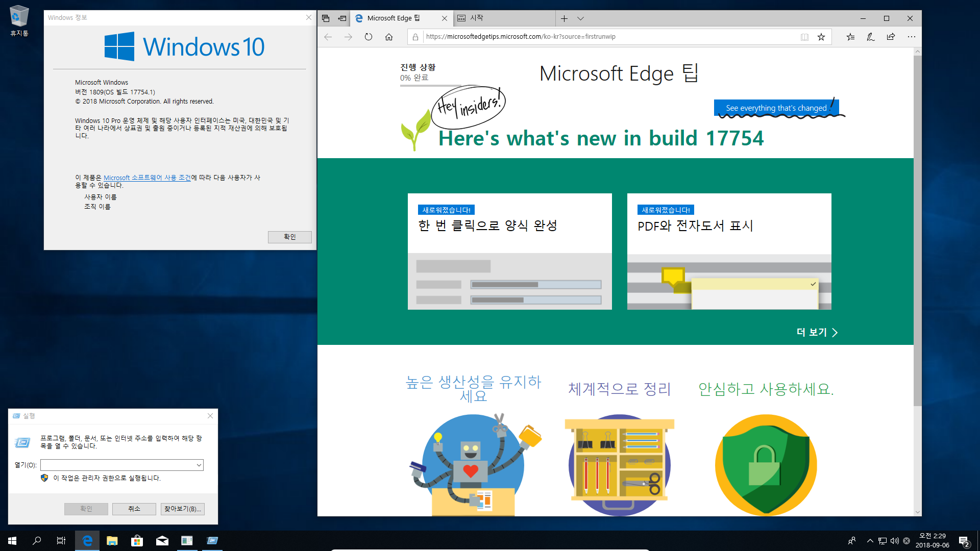Click 체계적으로 정리 heading
Image resolution: width=980 pixels, height=551 pixels.
click(620, 389)
